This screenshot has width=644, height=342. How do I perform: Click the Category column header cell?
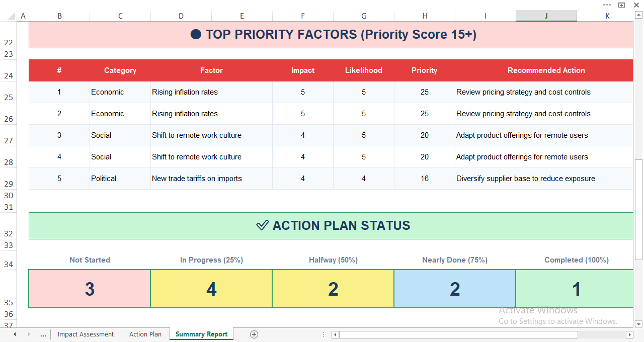tap(120, 70)
